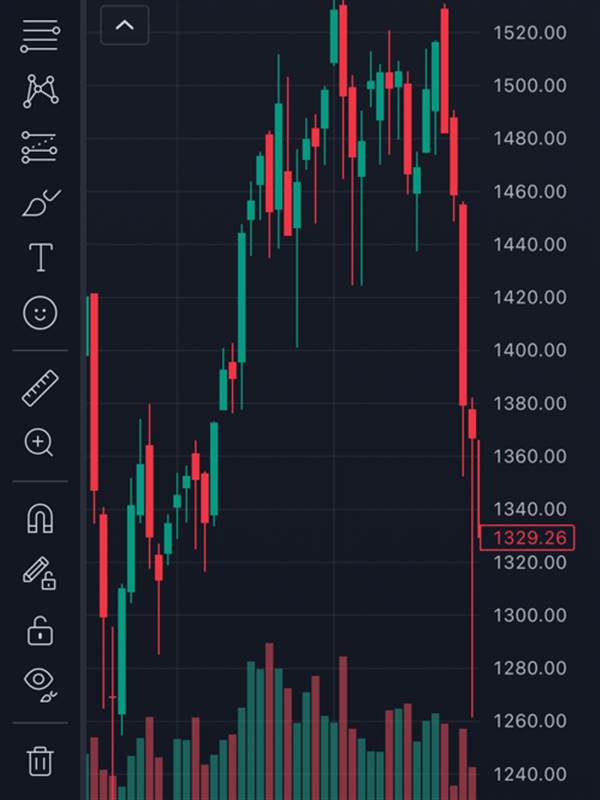Screen dimensions: 600x800
Task: Collapse the chart legend chevron
Action: pyautogui.click(x=125, y=26)
